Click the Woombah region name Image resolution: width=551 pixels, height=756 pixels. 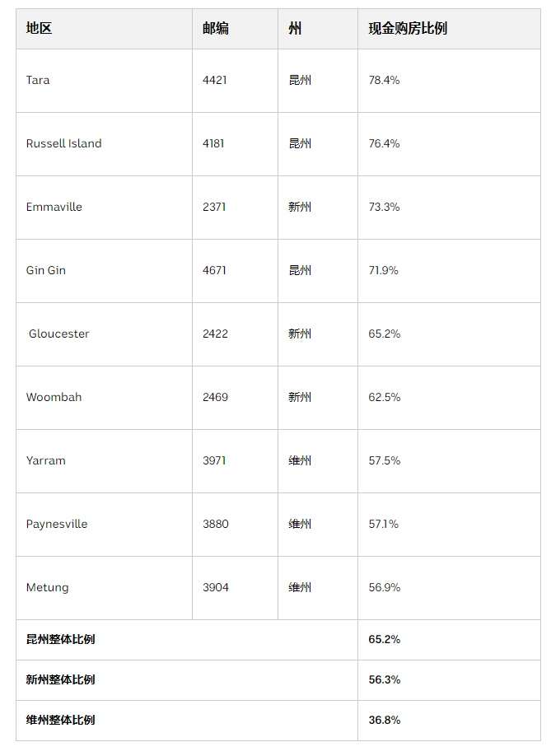(54, 397)
